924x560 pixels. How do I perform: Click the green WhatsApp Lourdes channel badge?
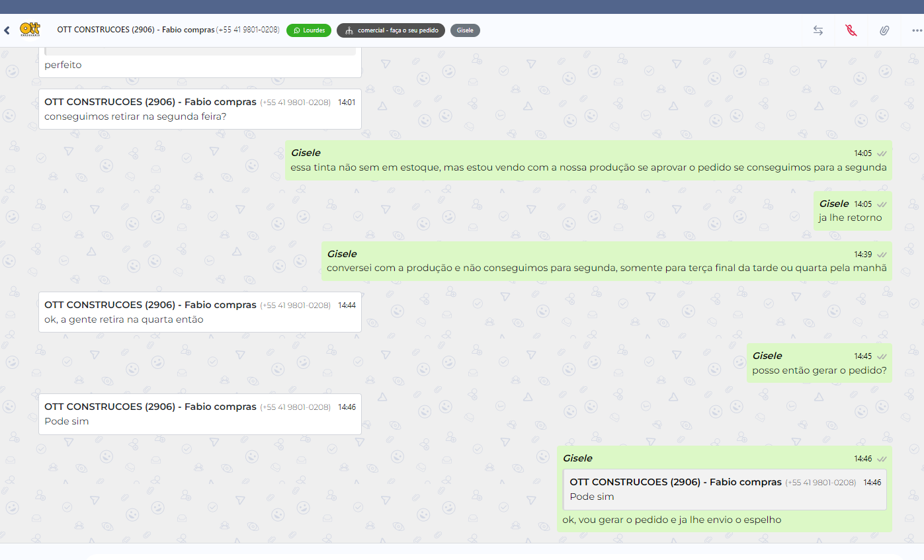(x=308, y=30)
